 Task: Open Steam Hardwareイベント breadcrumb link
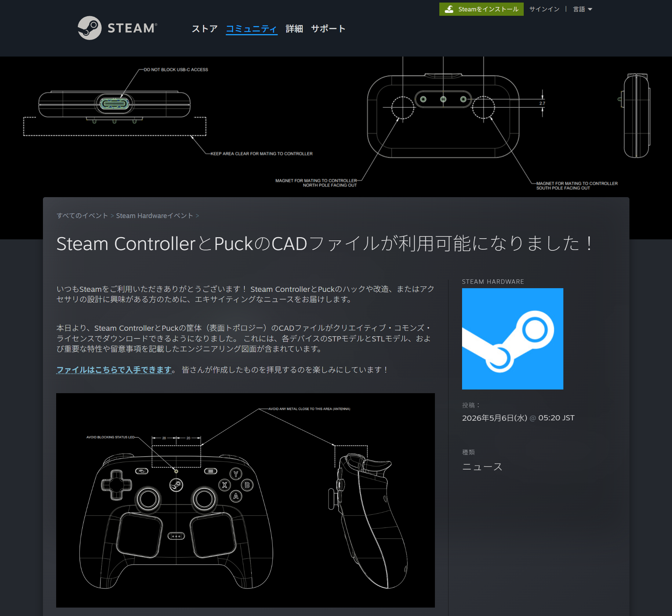click(x=155, y=215)
